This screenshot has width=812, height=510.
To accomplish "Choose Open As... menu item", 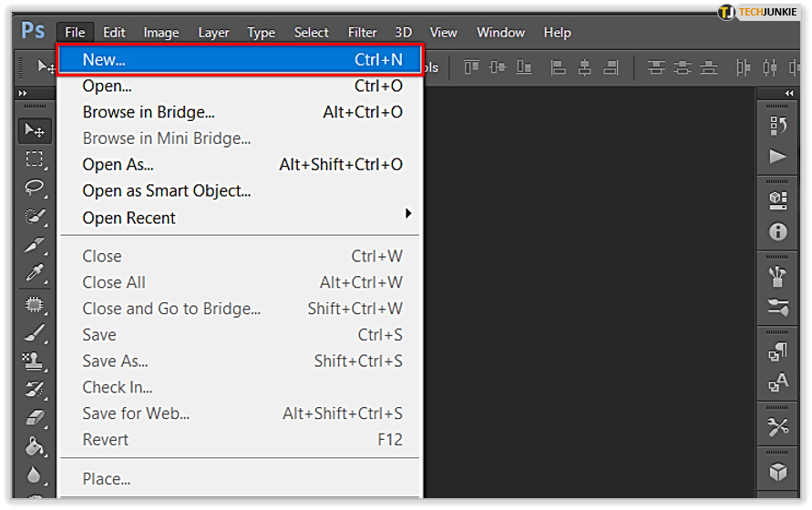I will [x=241, y=165].
